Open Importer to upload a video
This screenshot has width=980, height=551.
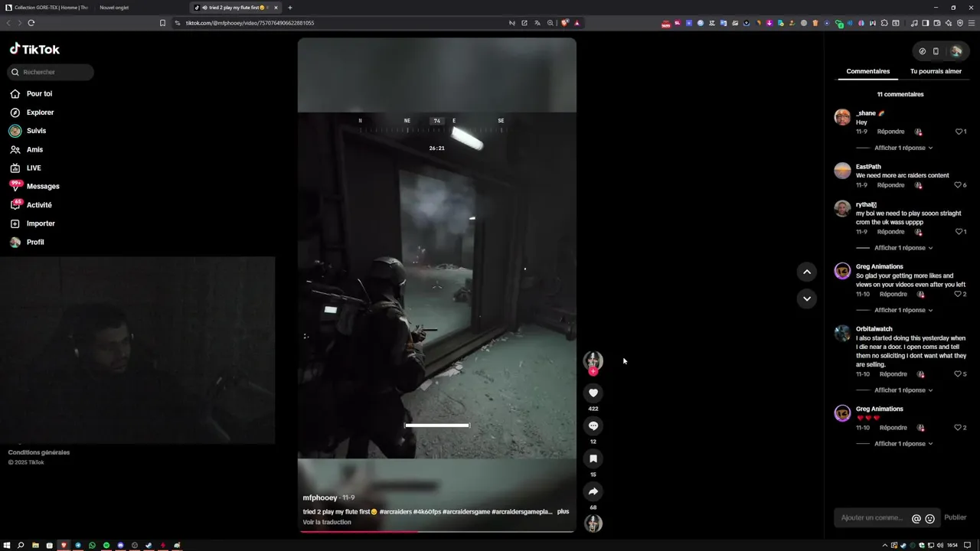pyautogui.click(x=32, y=223)
